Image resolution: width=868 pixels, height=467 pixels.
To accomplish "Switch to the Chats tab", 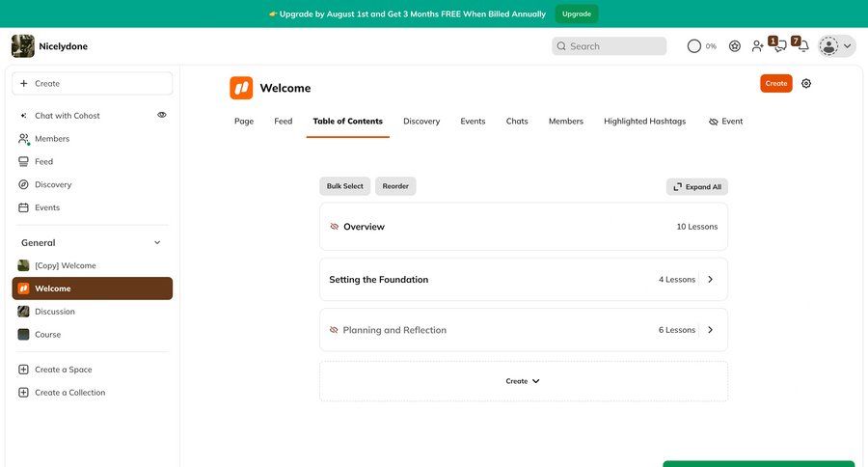I will point(517,122).
